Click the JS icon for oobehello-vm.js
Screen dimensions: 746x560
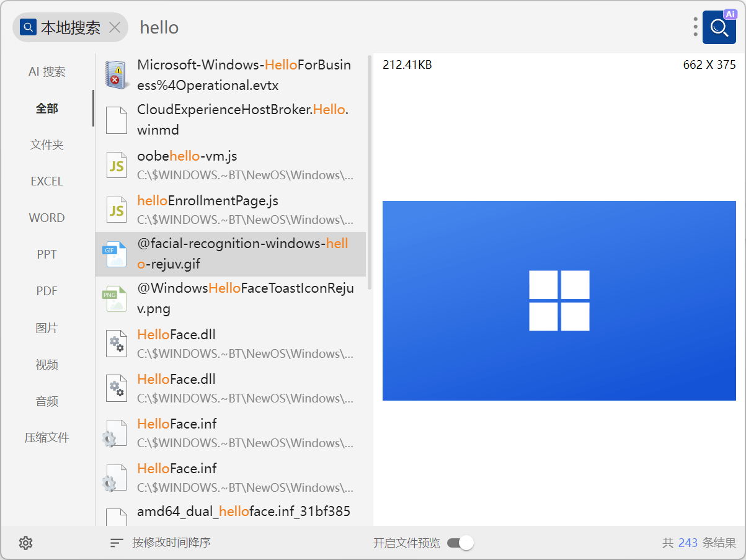click(117, 165)
